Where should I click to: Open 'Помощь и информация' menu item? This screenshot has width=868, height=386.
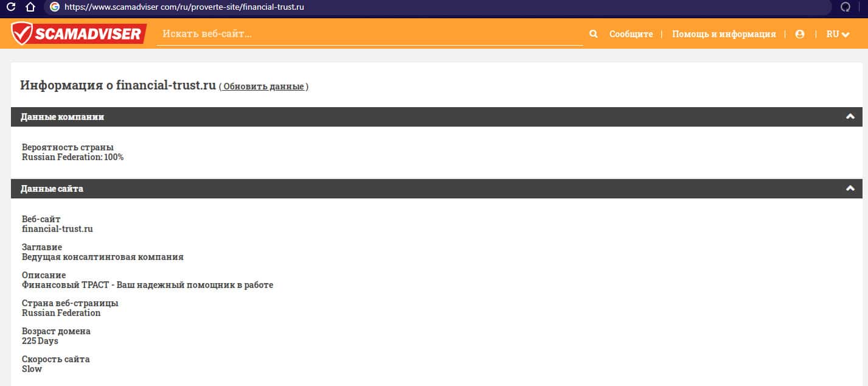pos(724,34)
